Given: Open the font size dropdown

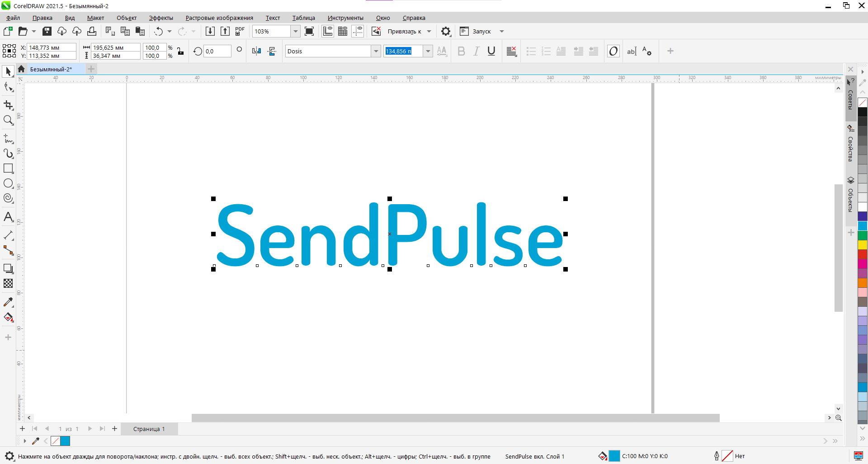Looking at the screenshot, I should point(428,51).
